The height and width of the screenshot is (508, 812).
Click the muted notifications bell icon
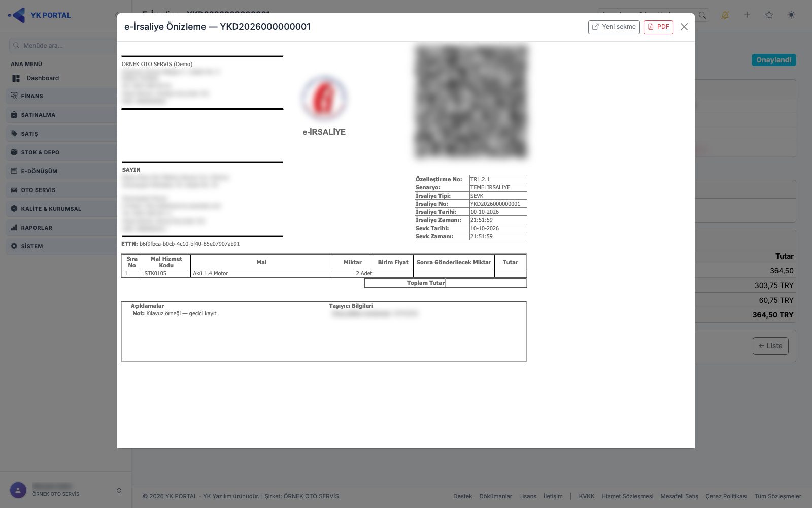coord(725,15)
